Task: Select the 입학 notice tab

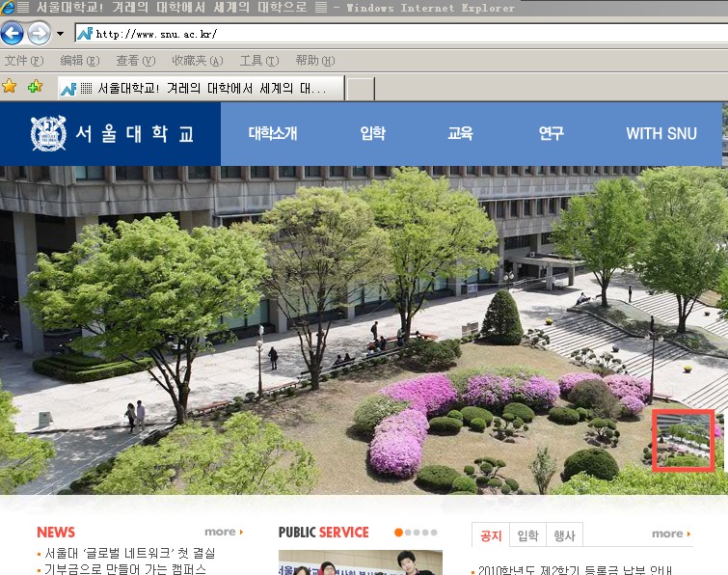Action: point(527,535)
